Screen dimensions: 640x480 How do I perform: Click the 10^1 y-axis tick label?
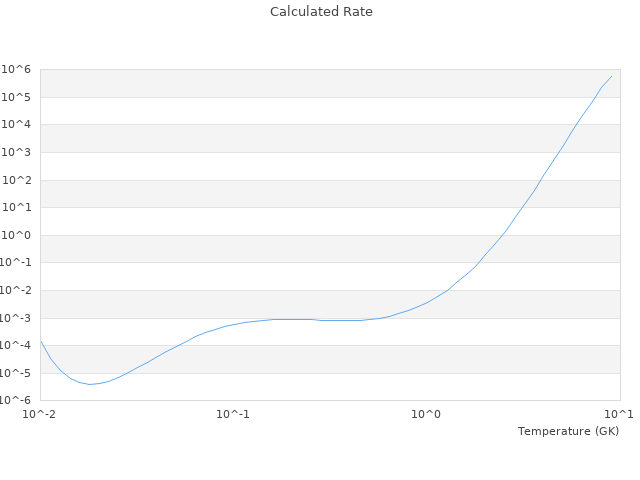point(19,208)
